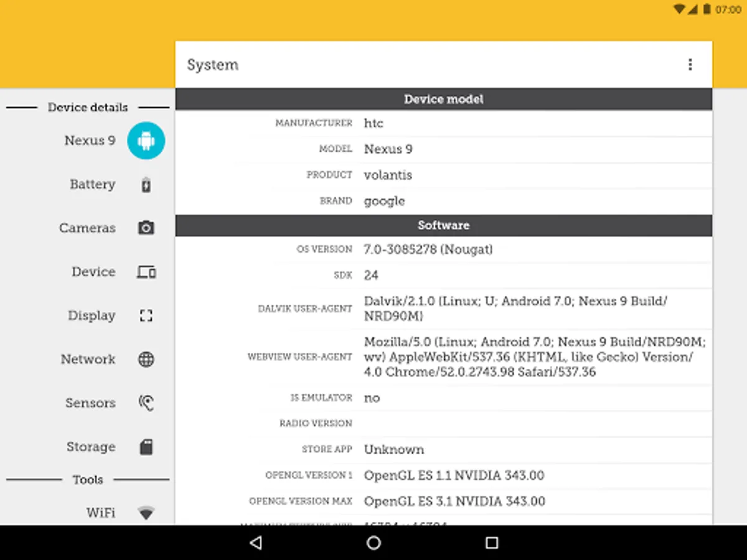747x560 pixels.
Task: Click the DALVIK USER-AGENT label
Action: click(305, 309)
